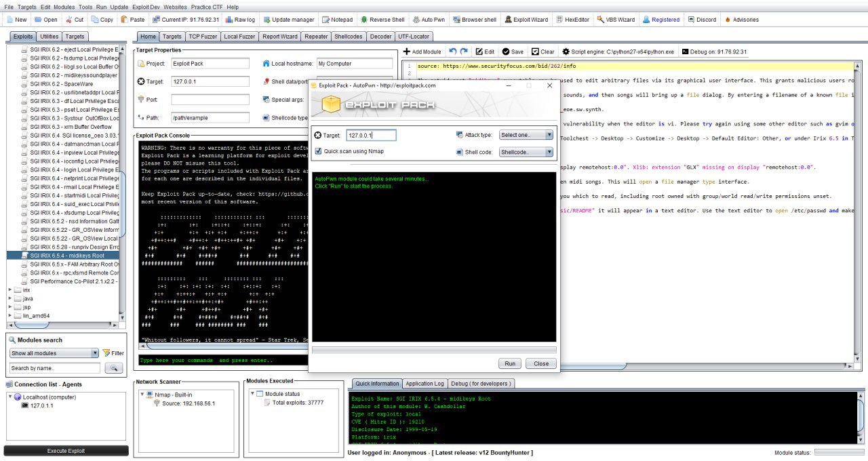Click the Open folder toolbar button

click(45, 20)
